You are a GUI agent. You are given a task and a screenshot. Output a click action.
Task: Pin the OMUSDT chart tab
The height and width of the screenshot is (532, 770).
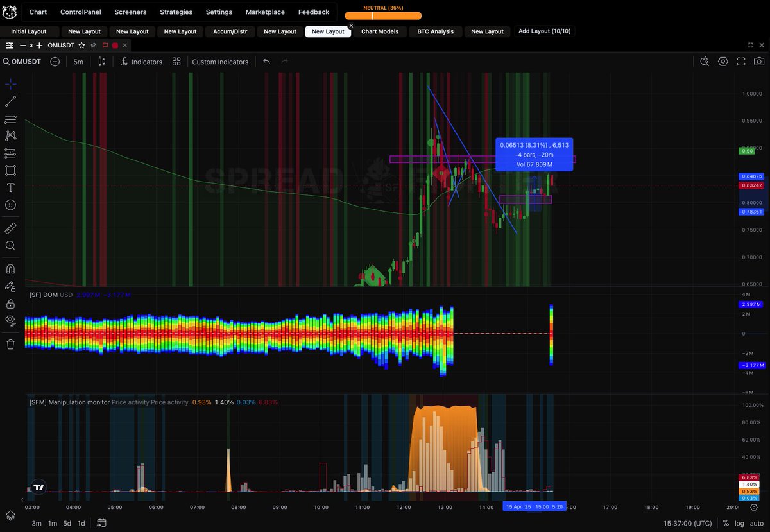pos(94,46)
